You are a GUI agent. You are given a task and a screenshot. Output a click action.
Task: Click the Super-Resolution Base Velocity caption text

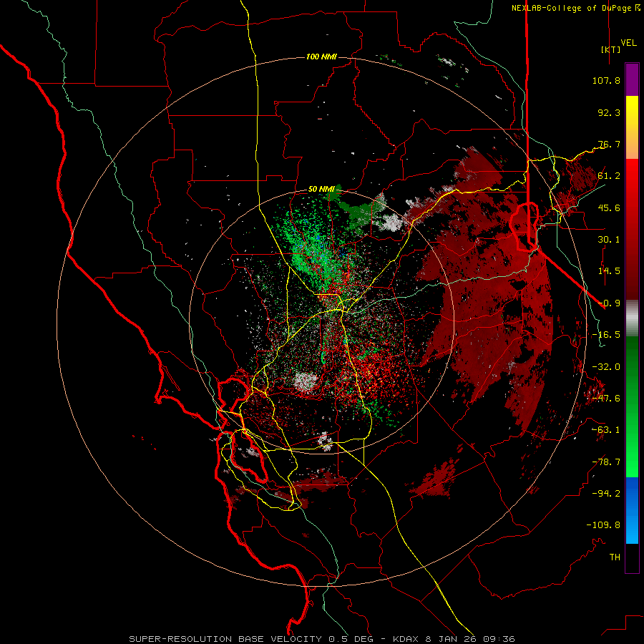pyautogui.click(x=321, y=639)
